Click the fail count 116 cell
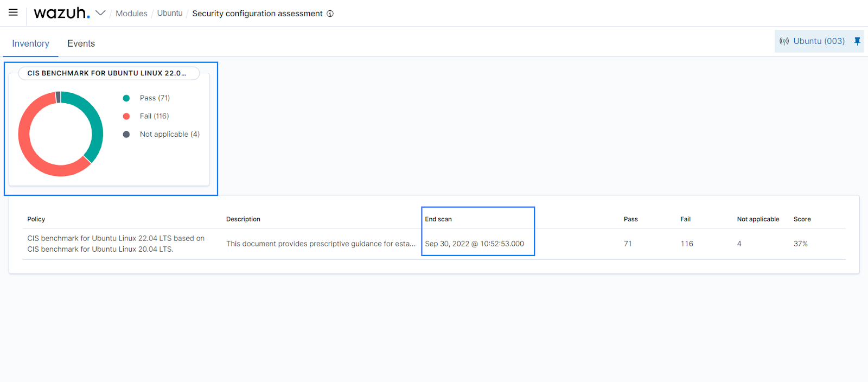Viewport: 868px width, 382px height. 687,244
